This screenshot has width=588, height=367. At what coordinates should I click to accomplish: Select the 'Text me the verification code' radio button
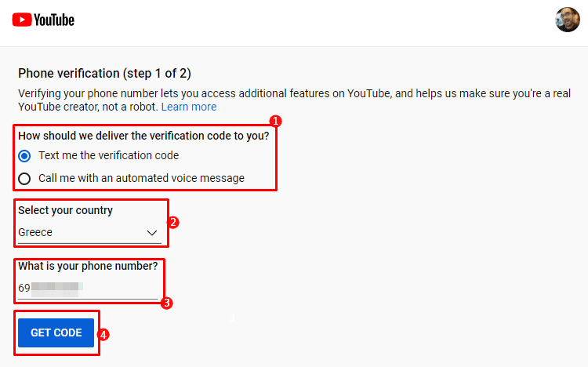click(x=24, y=156)
